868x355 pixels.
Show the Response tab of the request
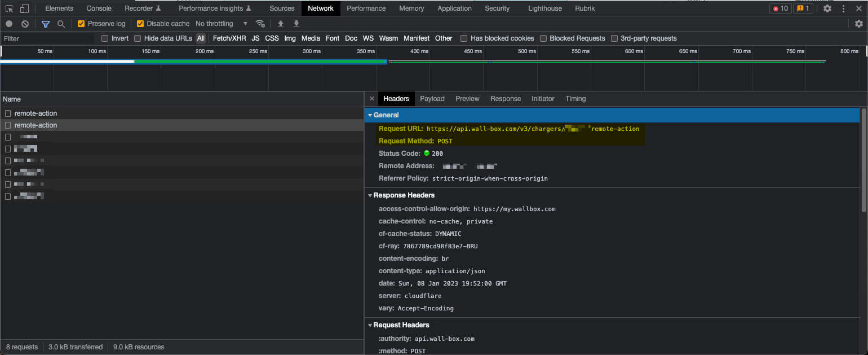tap(506, 99)
